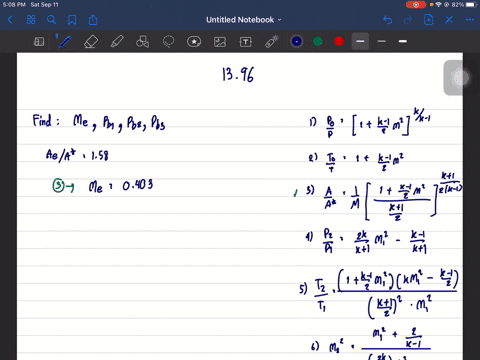
Task: Select the thin middle stroke thickness
Action: tap(382, 41)
